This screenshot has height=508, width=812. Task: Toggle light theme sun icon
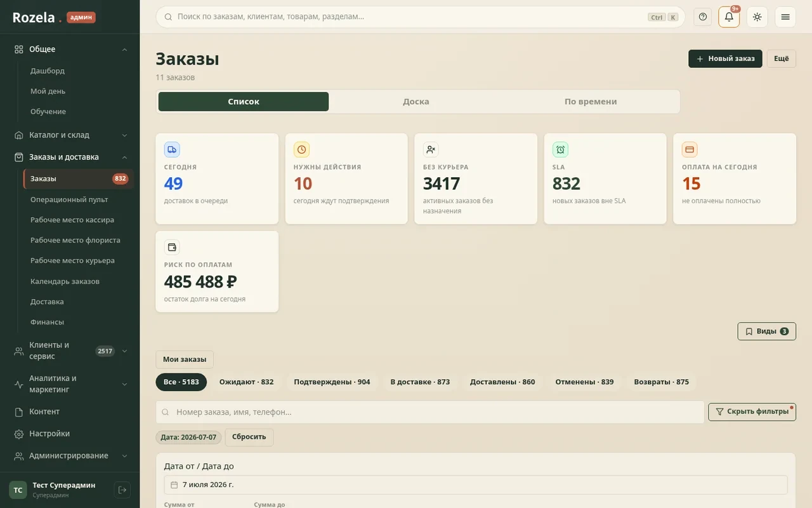click(757, 17)
